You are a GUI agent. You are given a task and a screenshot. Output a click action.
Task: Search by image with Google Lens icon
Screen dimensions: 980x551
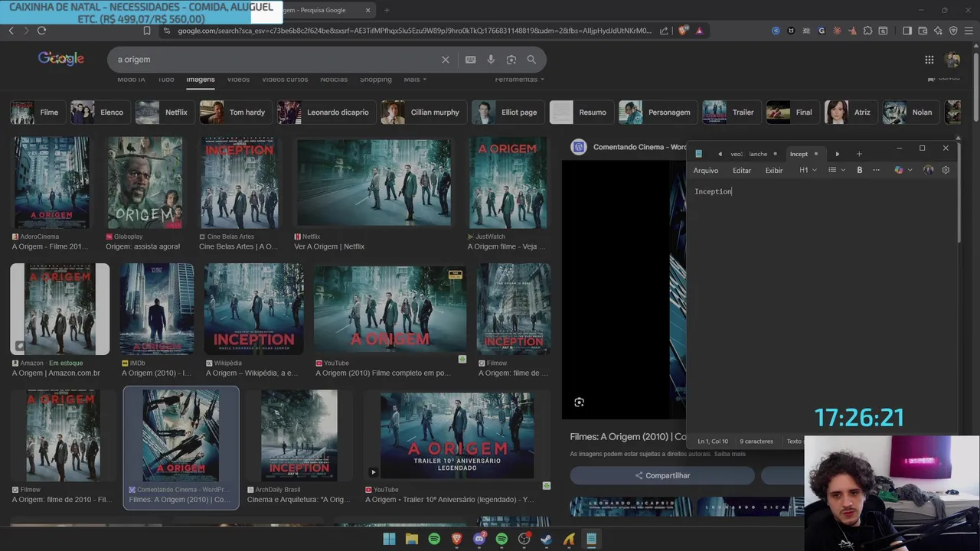[511, 60]
